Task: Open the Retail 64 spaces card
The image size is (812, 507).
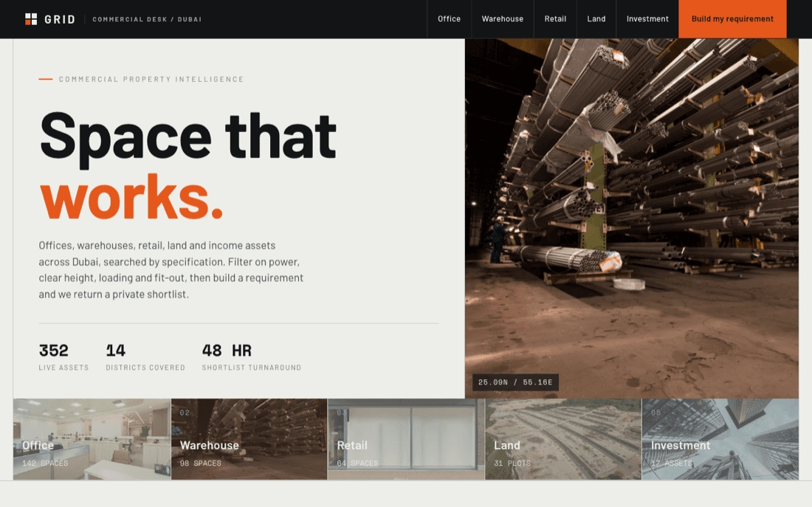Action: tap(406, 439)
